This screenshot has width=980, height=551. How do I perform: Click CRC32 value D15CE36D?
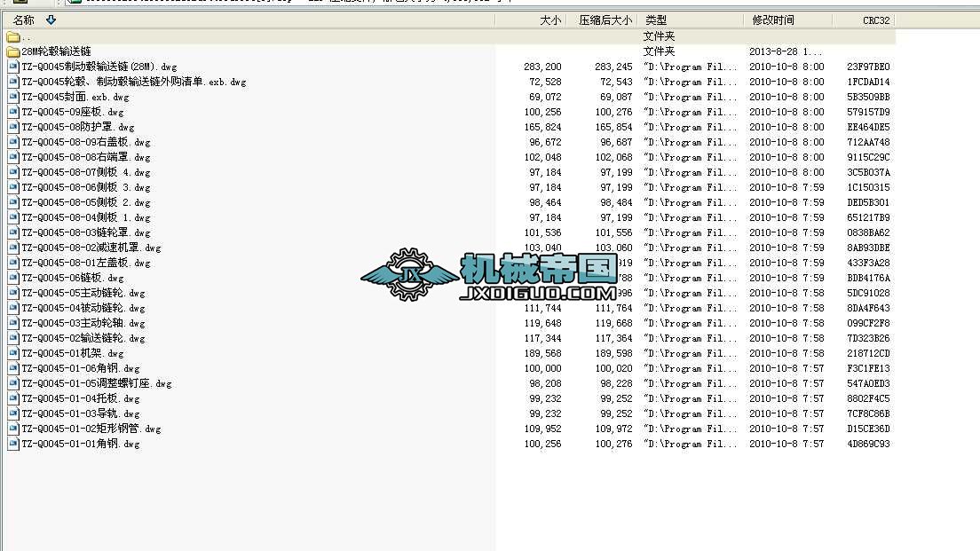point(868,429)
